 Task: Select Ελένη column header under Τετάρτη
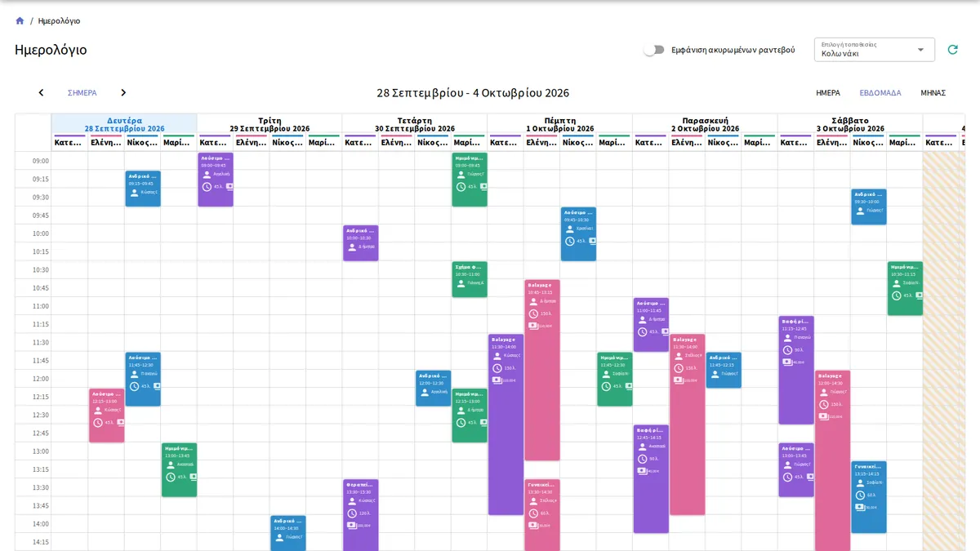coord(397,143)
